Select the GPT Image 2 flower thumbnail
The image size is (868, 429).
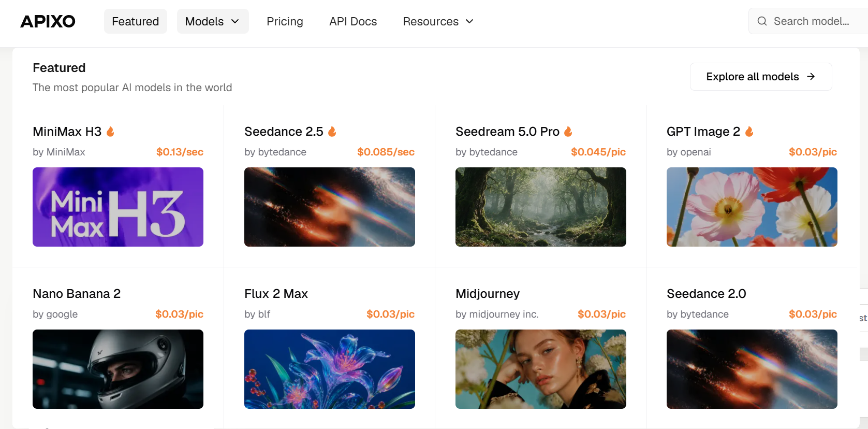tap(752, 207)
